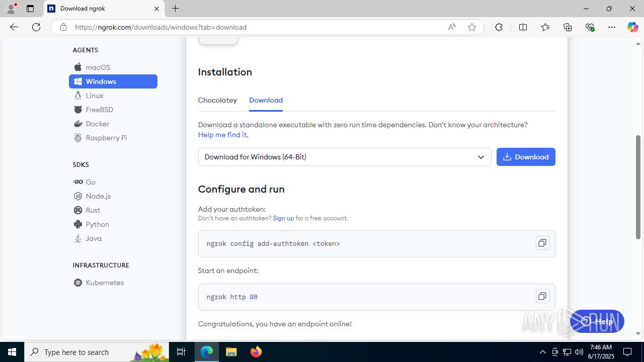Go back to previous page
644x362 pixels.
pyautogui.click(x=14, y=27)
